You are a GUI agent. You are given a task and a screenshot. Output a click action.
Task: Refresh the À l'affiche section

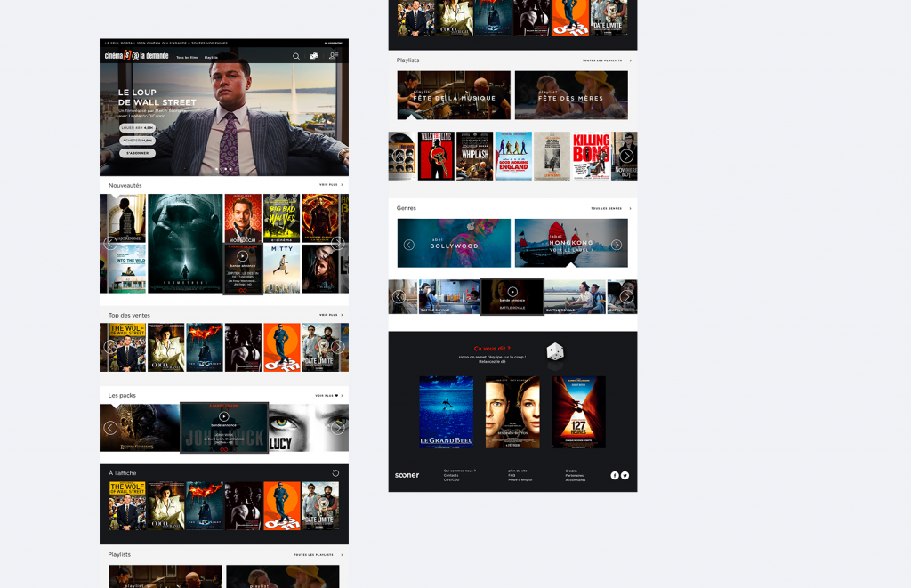pyautogui.click(x=335, y=473)
